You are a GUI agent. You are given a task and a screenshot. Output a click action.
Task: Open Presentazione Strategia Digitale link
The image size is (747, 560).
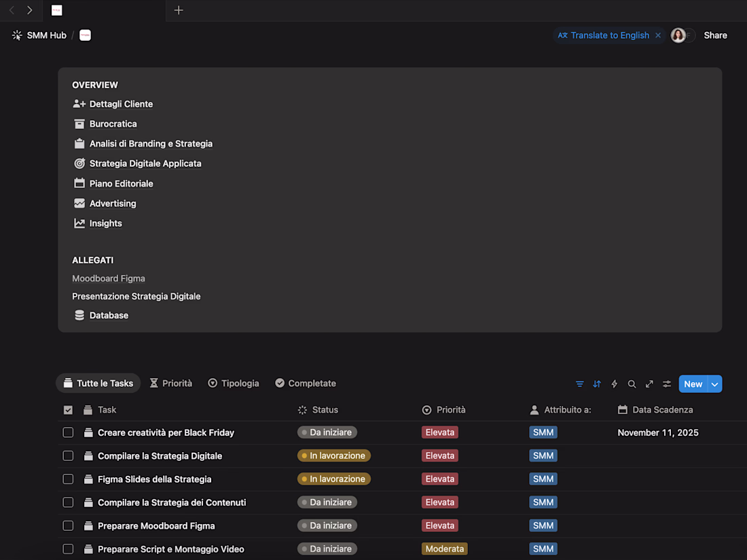click(x=136, y=296)
